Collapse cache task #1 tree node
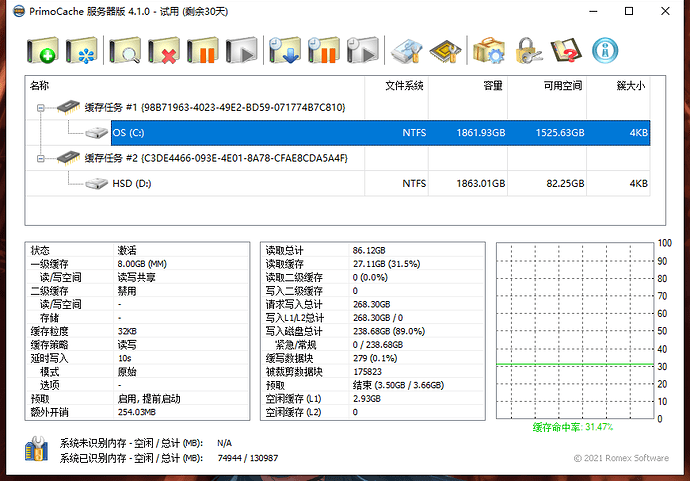The height and width of the screenshot is (481, 690). pos(40,108)
